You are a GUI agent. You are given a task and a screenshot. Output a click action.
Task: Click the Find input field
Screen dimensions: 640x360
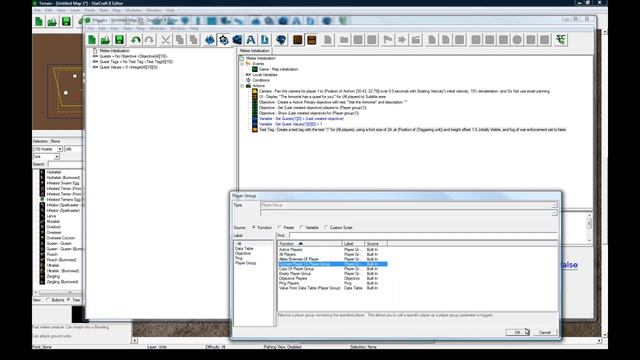tap(423, 235)
